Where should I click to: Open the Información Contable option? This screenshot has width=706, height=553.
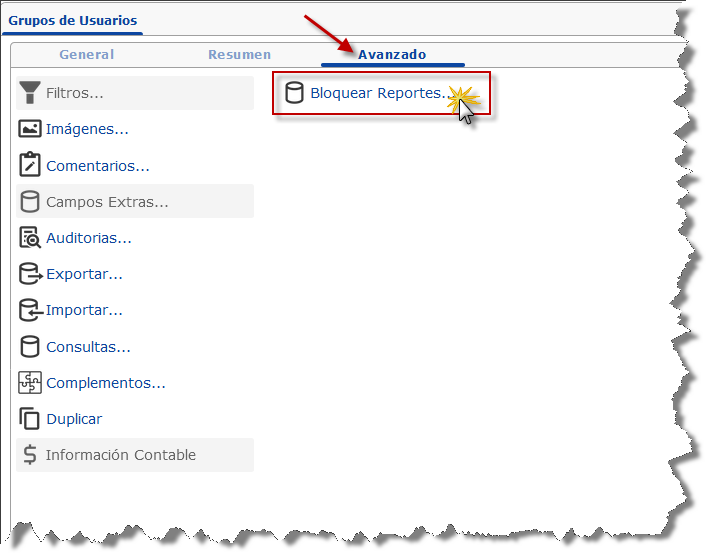121,455
